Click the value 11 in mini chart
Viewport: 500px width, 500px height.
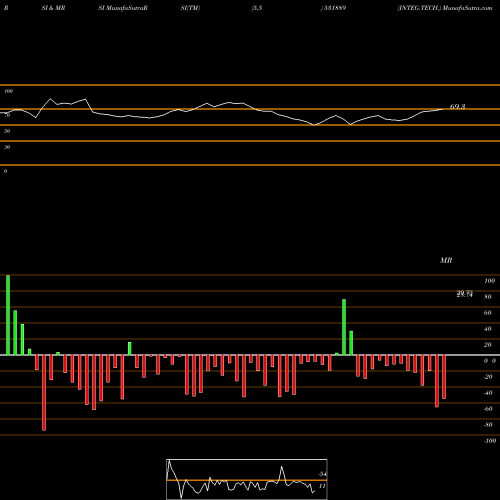[322, 486]
